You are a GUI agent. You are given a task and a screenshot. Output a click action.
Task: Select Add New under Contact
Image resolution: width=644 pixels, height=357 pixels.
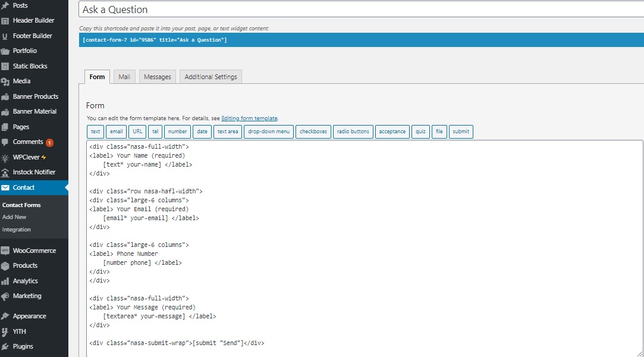point(14,217)
